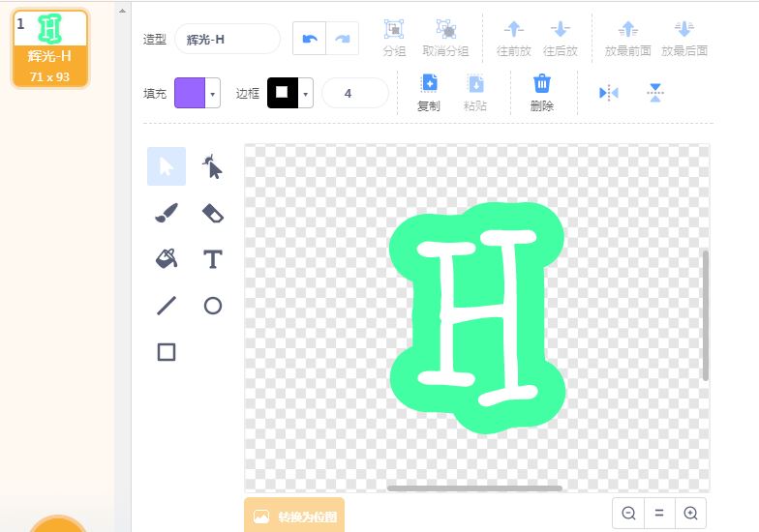This screenshot has height=532, width=759.
Task: Select the Brush tool
Action: pyautogui.click(x=167, y=213)
